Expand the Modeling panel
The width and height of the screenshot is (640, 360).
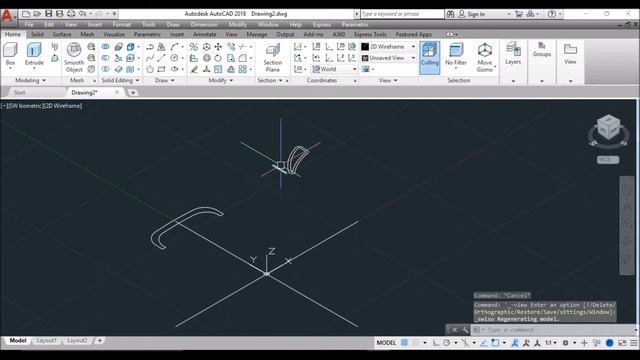pos(30,80)
